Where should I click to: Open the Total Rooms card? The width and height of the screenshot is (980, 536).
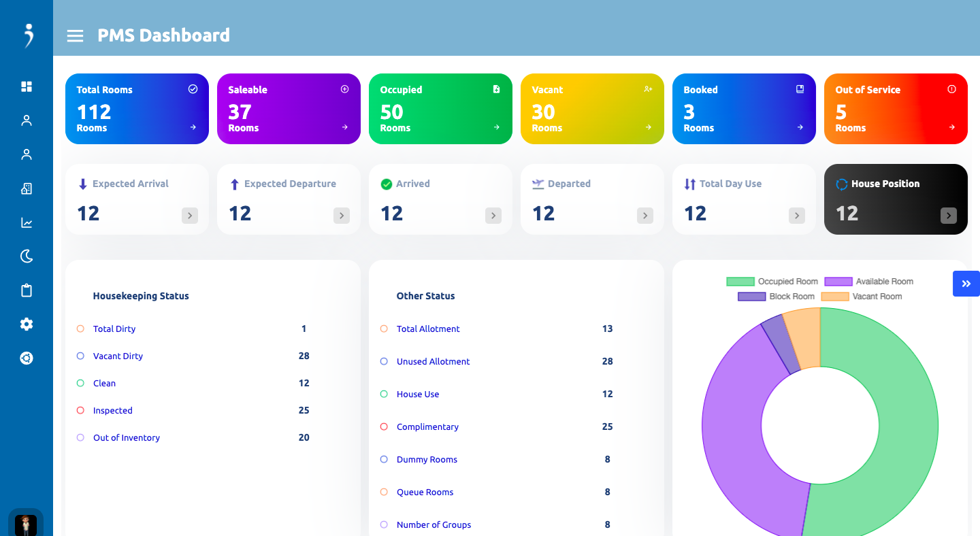click(x=137, y=109)
